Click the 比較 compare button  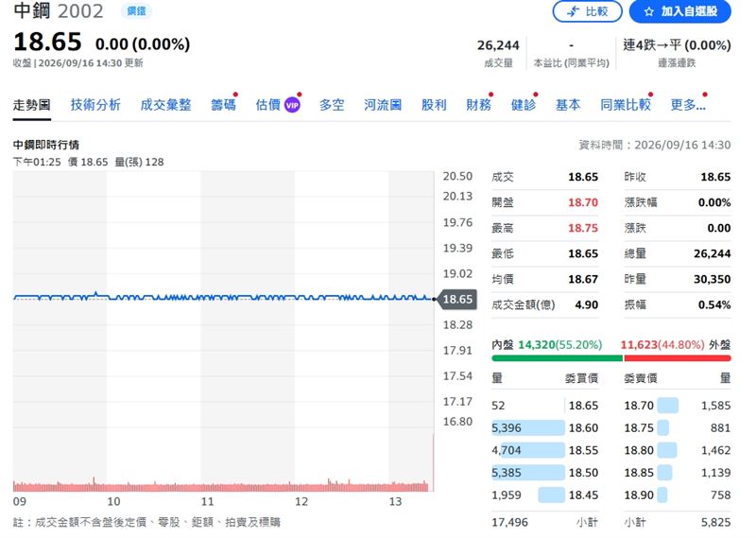(x=587, y=11)
